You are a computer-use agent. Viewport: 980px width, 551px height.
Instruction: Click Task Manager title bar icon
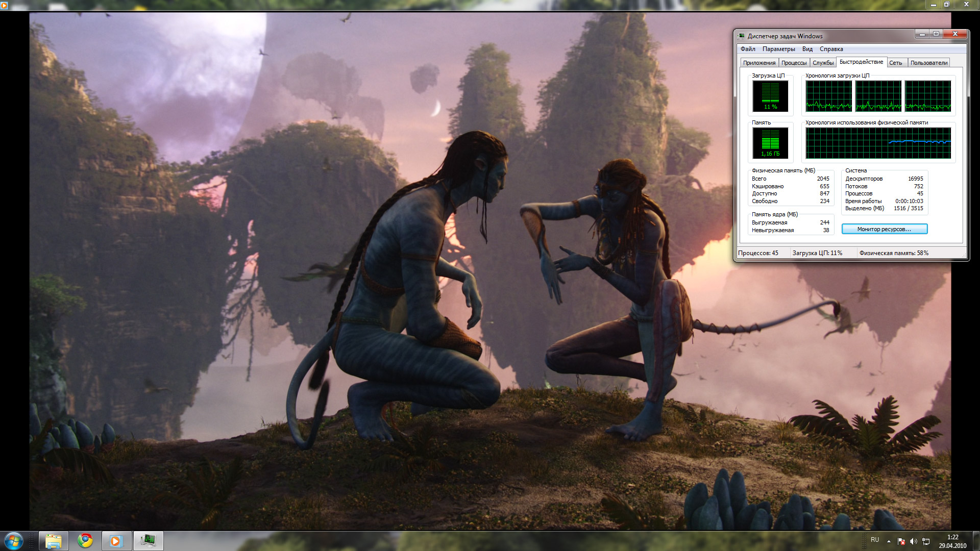pyautogui.click(x=742, y=36)
